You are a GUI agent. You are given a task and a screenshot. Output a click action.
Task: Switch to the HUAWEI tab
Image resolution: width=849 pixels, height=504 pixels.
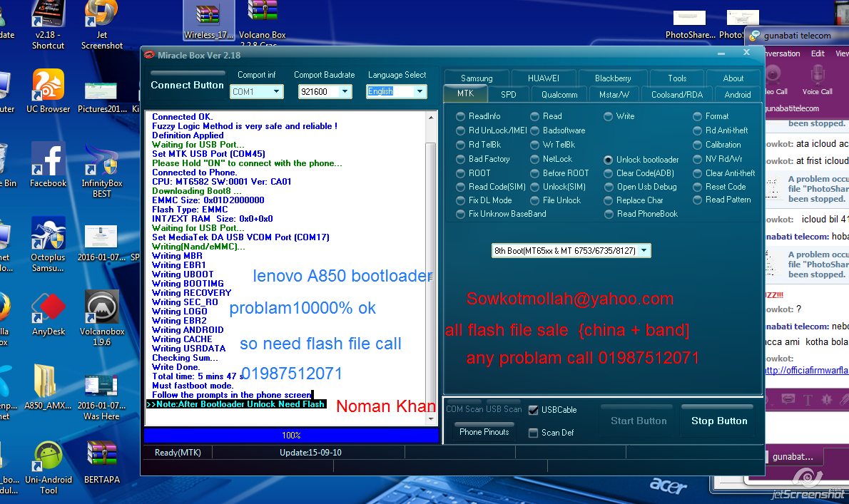(x=544, y=78)
